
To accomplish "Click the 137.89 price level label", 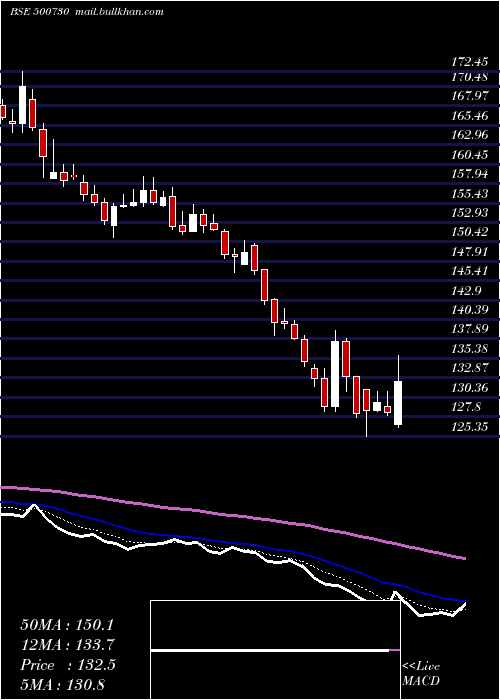I will point(469,329).
